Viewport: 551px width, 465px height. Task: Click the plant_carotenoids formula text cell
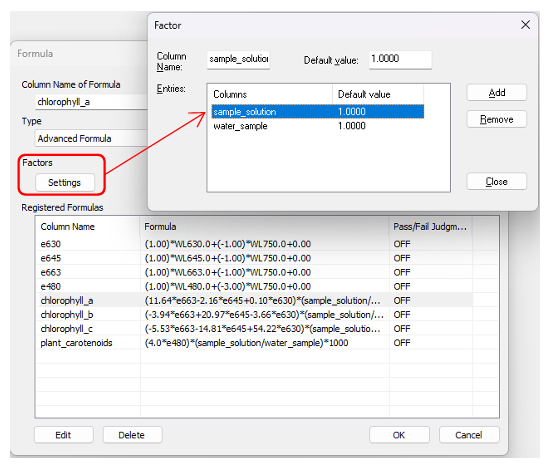[246, 343]
